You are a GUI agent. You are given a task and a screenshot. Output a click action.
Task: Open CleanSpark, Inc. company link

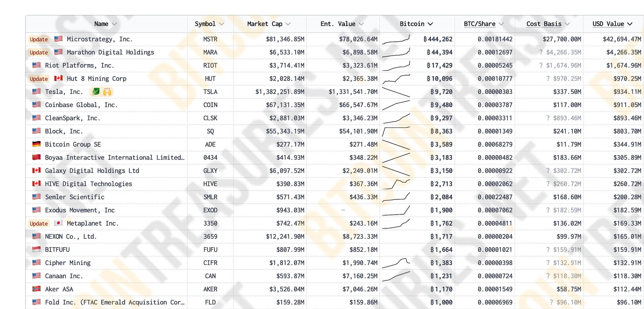[x=72, y=118]
